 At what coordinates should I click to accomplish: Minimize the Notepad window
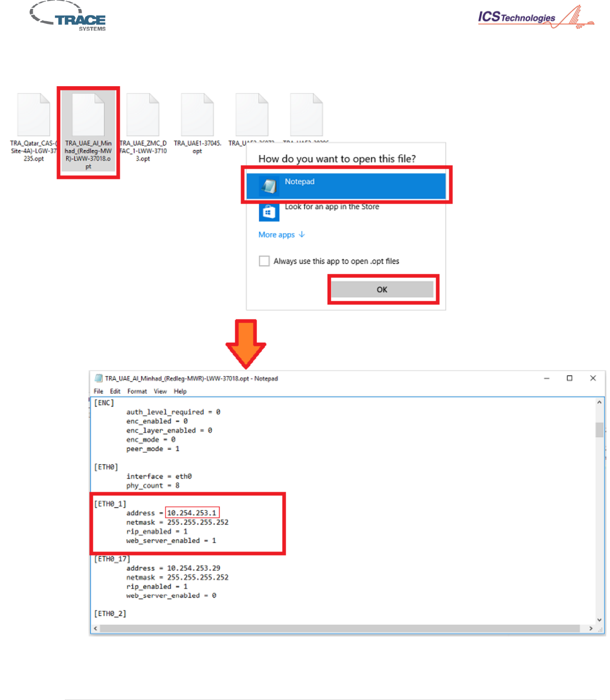point(547,378)
